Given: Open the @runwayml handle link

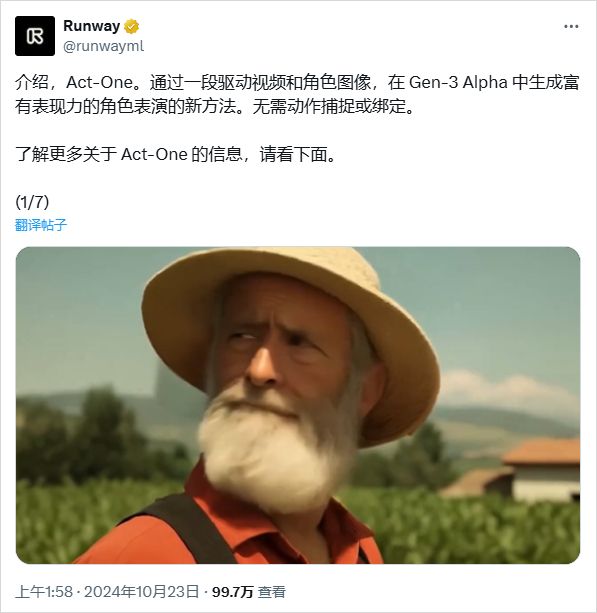Looking at the screenshot, I should pos(104,46).
